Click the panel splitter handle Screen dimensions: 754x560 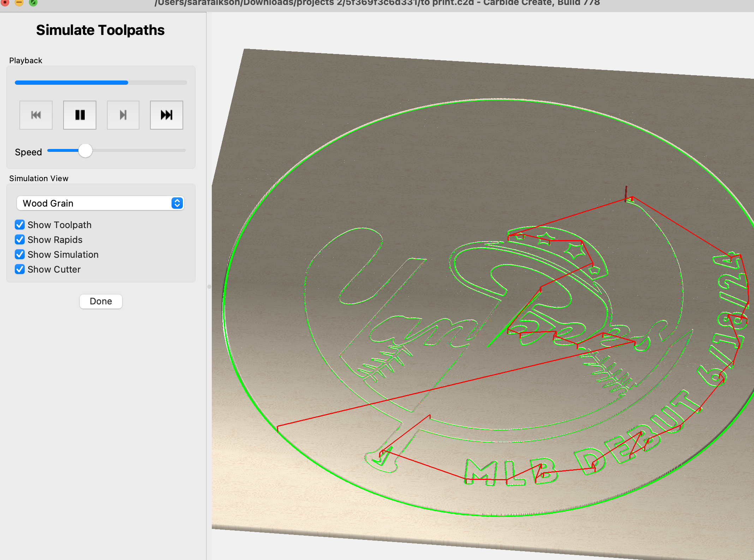209,287
